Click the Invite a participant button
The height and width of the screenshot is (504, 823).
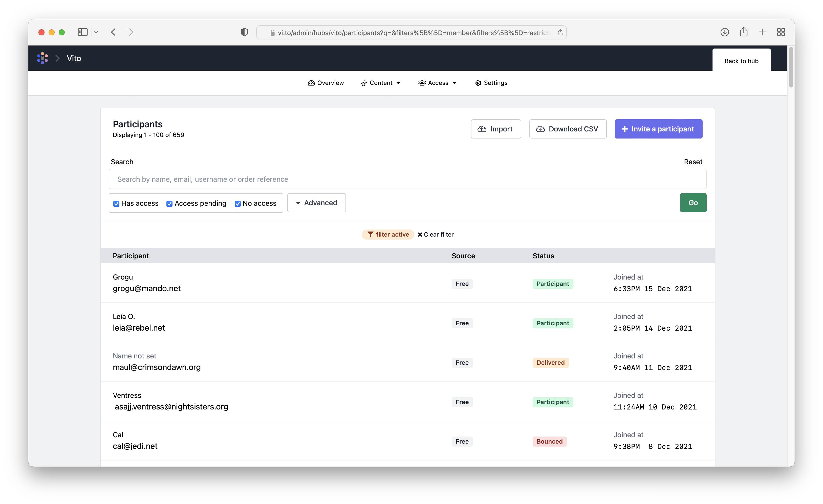658,129
